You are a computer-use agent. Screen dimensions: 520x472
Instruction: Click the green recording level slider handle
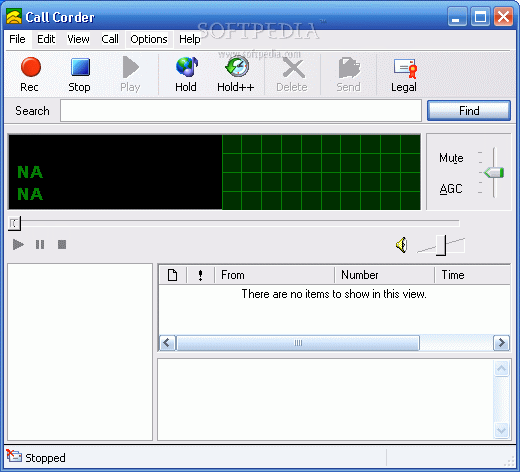(494, 173)
